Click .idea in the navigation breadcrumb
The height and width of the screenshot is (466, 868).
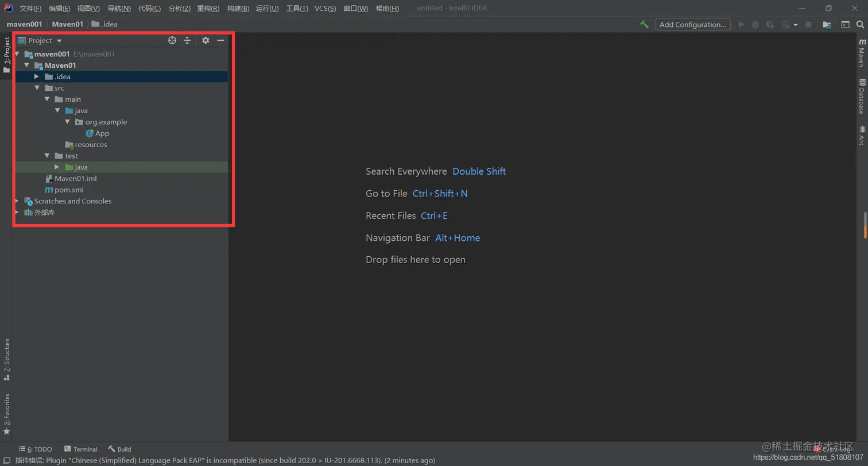104,24
